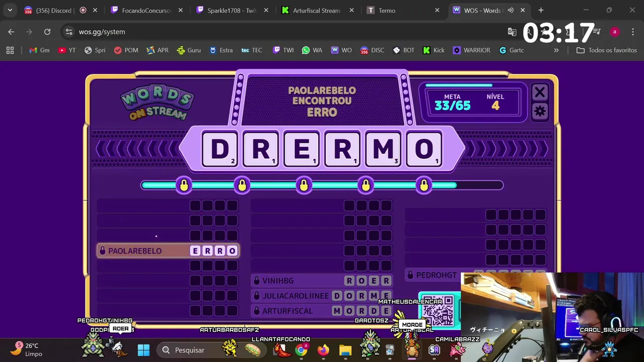
Task: Open the tab search dropdown
Action: tap(10, 10)
